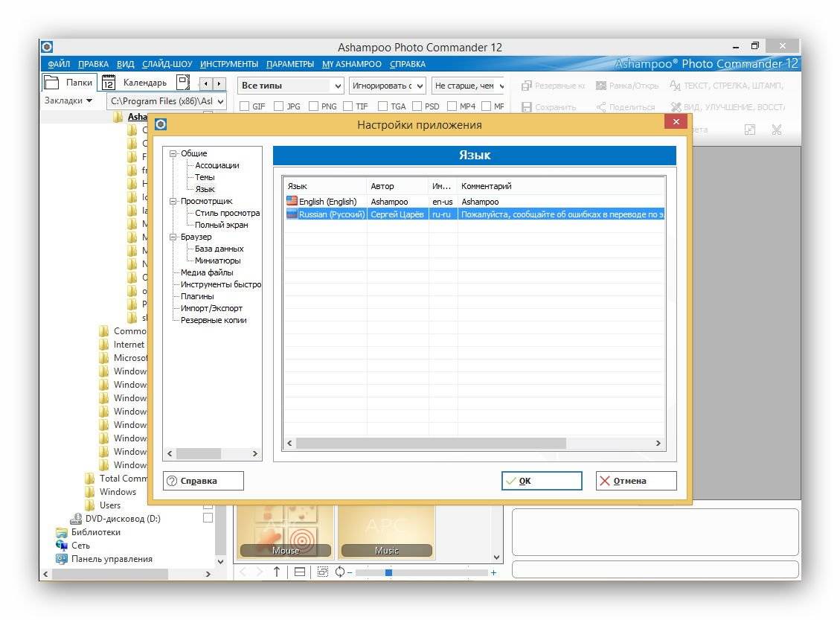The width and height of the screenshot is (840, 620).
Task: Select the Music thumbnail
Action: click(386, 533)
